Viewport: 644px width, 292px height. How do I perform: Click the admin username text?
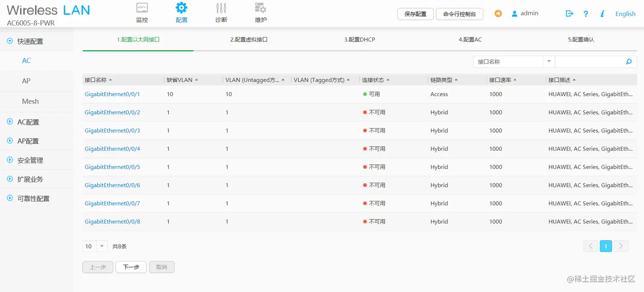pyautogui.click(x=529, y=13)
